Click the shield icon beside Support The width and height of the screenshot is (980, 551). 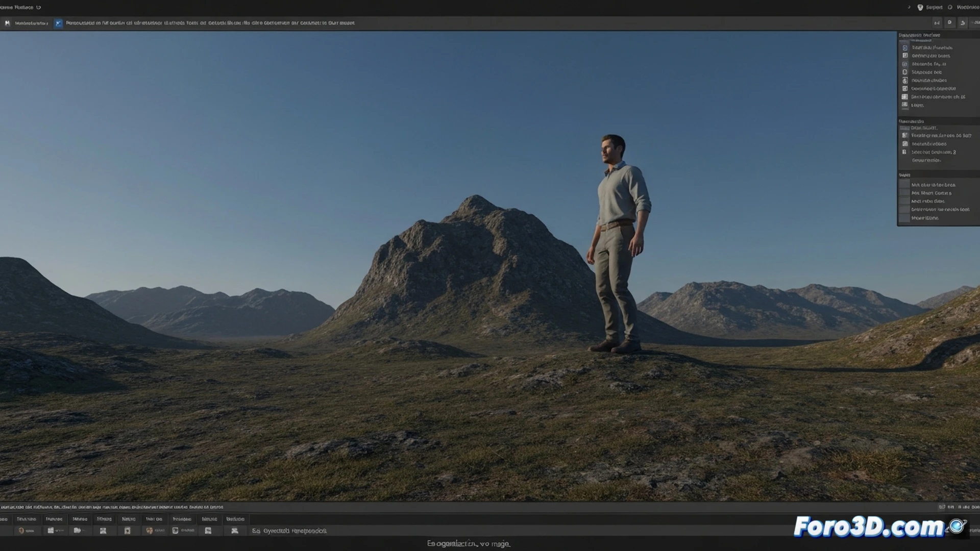tap(920, 8)
